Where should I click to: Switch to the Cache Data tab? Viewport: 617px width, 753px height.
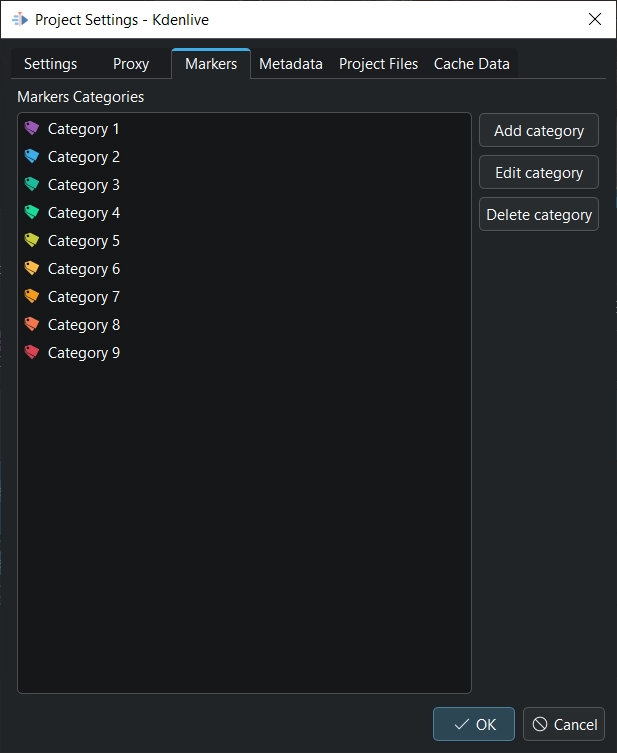click(x=472, y=64)
